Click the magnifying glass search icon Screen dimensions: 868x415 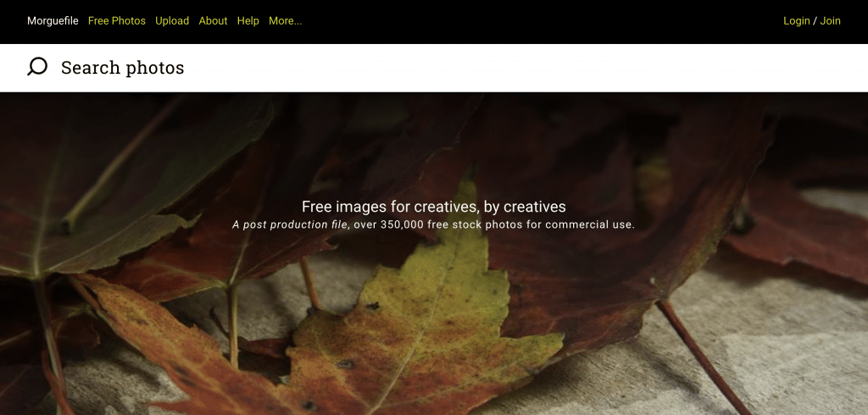coord(37,67)
